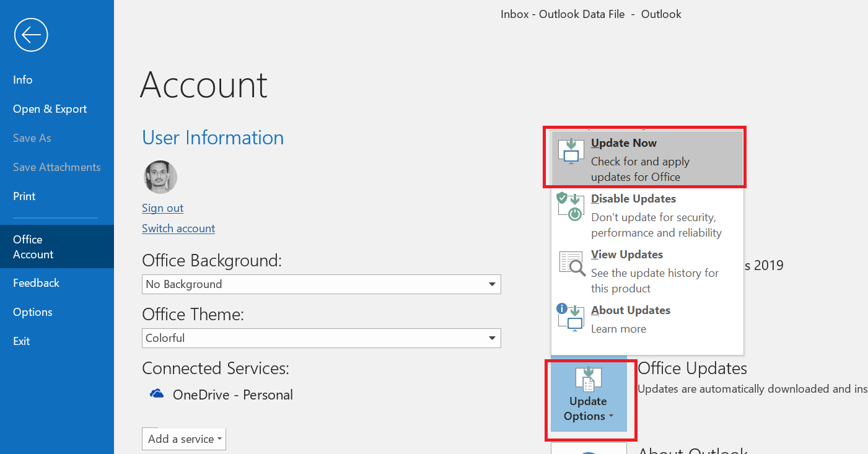868x454 pixels.
Task: Click the Connected Services label
Action: point(216,369)
